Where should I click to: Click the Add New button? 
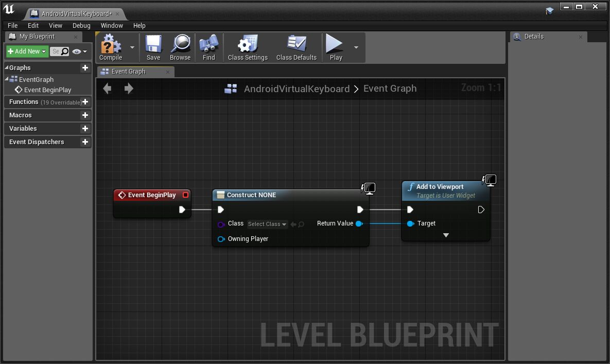(27, 51)
